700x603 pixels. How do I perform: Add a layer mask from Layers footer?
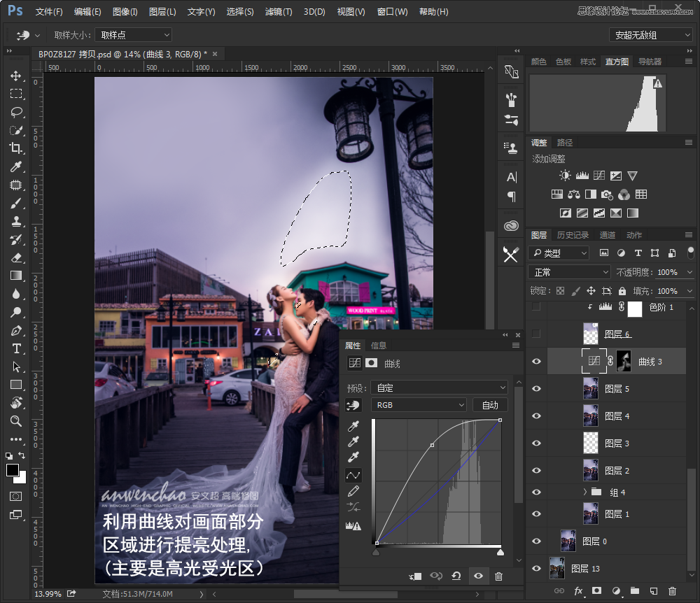596,590
